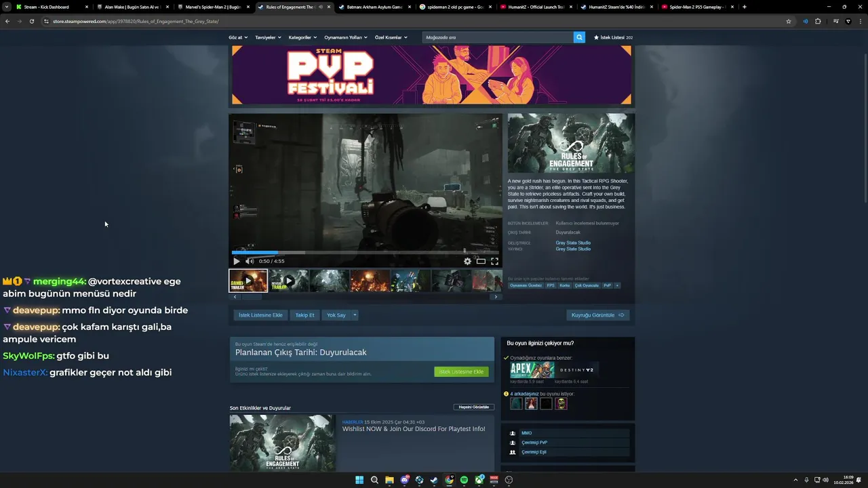Expand Tavsiyeler menu
The height and width of the screenshot is (488, 868).
coord(267,37)
